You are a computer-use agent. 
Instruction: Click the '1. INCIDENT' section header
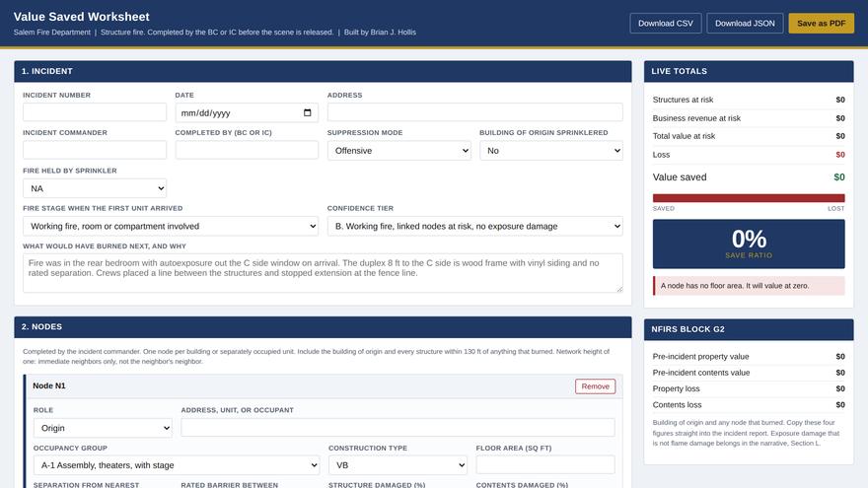point(323,71)
